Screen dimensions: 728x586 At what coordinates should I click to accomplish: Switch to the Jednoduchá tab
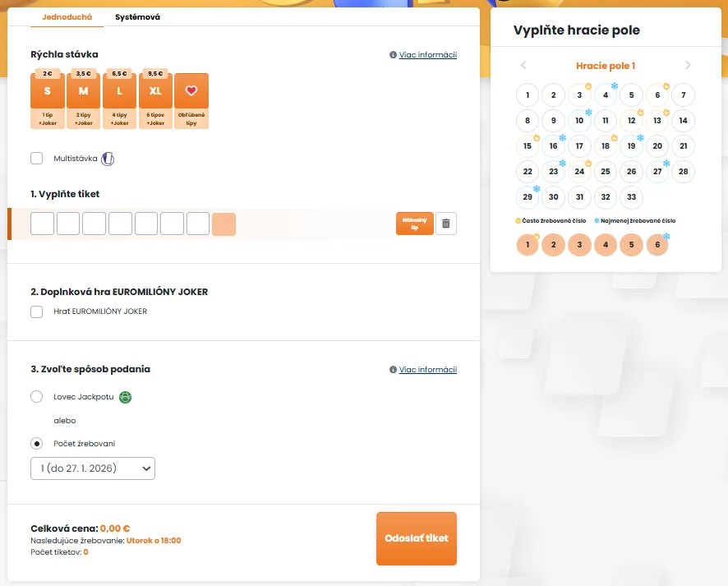click(x=67, y=16)
